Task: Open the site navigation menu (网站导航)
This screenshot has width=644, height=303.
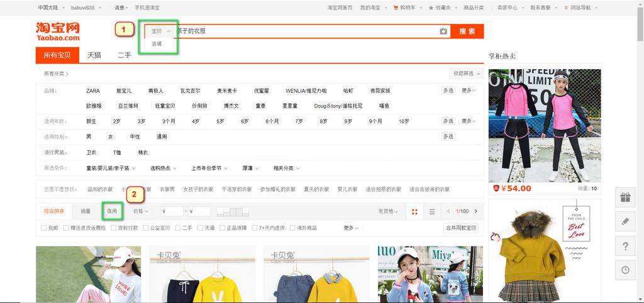Action: click(x=582, y=8)
